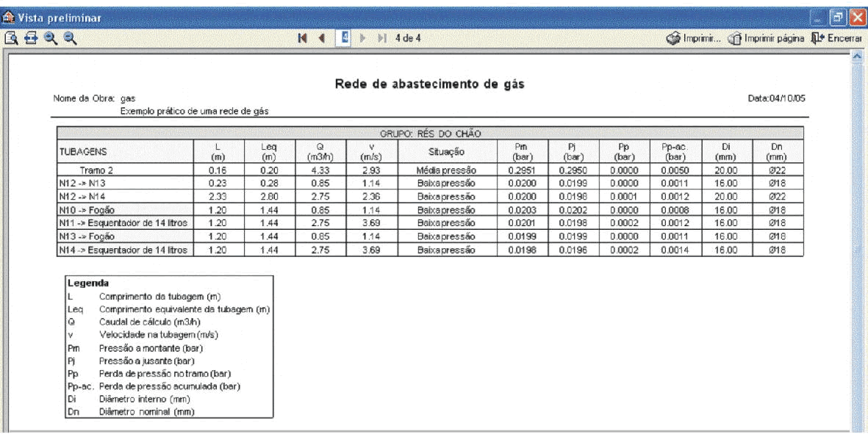Jump to the last page
868x434 pixels.
(382, 39)
